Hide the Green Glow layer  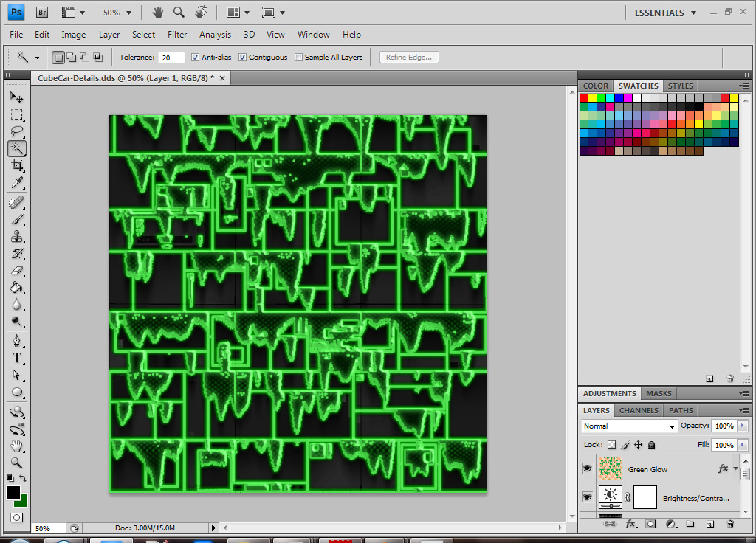[x=587, y=468]
